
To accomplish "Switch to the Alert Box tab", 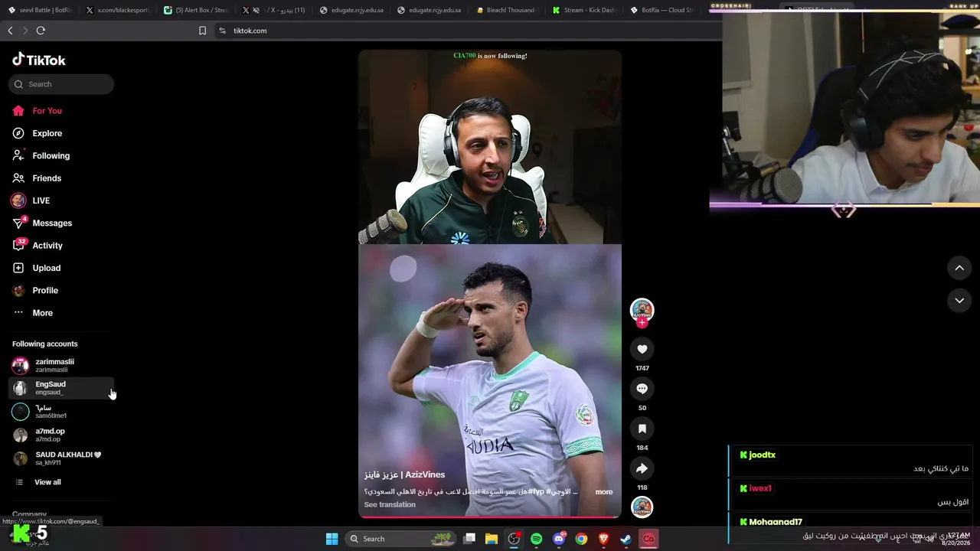I will click(195, 10).
